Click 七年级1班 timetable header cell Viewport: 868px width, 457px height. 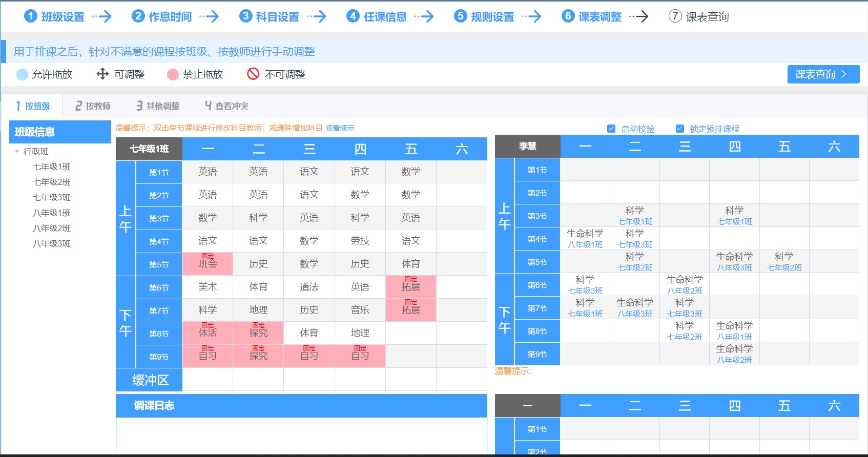pyautogui.click(x=149, y=149)
